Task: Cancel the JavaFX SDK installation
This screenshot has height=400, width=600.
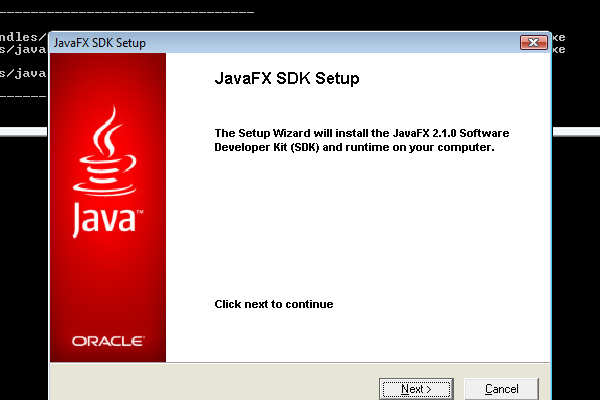Action: [501, 388]
